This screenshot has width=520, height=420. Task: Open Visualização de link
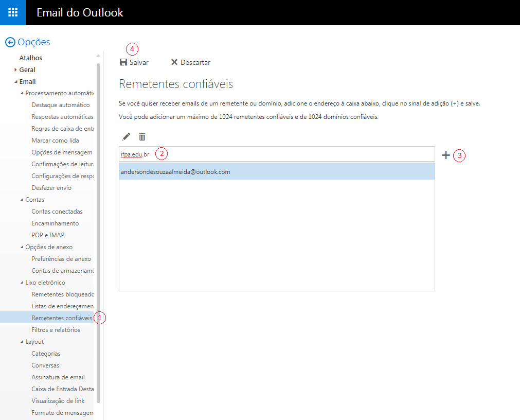click(x=58, y=401)
